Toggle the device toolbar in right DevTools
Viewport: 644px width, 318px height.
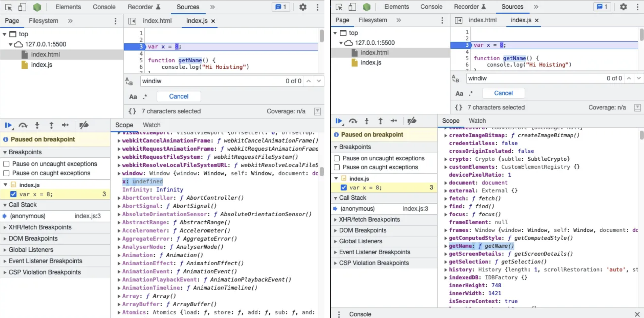352,7
